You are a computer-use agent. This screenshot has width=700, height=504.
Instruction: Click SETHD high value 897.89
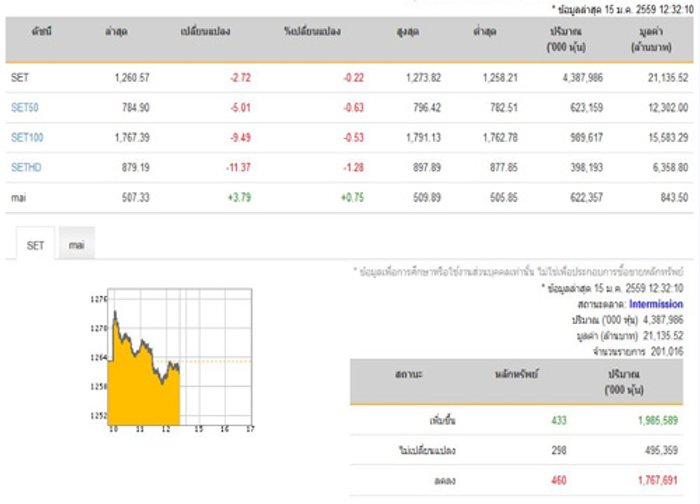click(427, 167)
